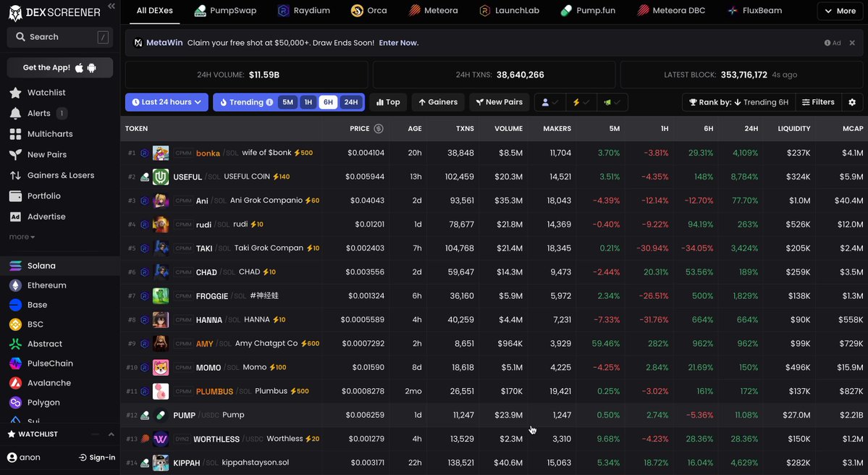
Task: Toggle the profile filter checkbox
Action: [x=549, y=102]
